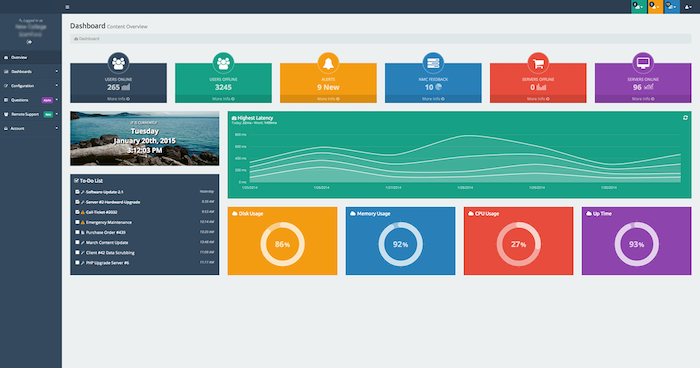
Task: Click the Highest Latency header icon
Action: (x=234, y=118)
